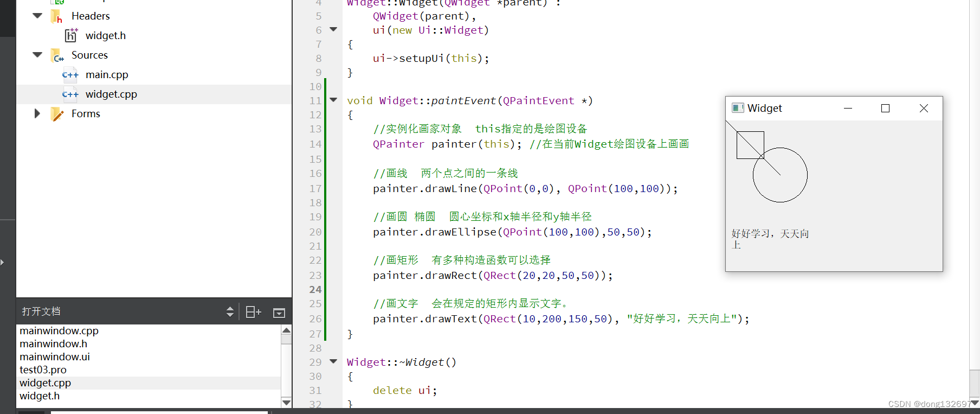Minimize the Widget window
This screenshot has height=414, width=980.
click(x=848, y=109)
